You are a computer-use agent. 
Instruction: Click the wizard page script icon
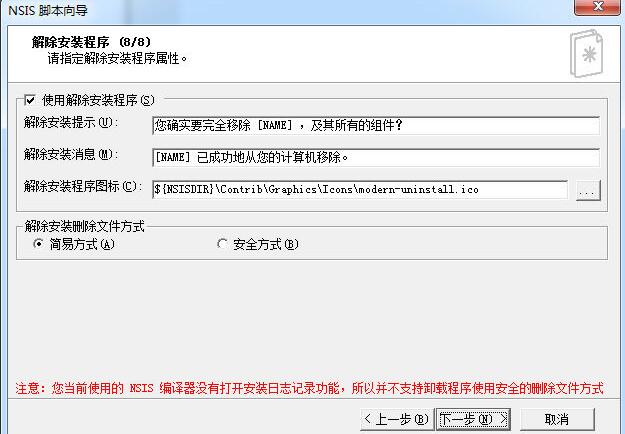[586, 53]
